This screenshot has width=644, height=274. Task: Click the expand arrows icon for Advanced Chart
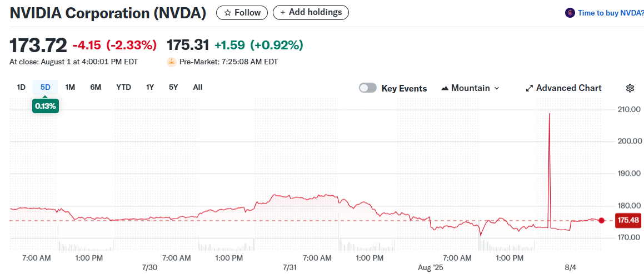pos(530,88)
